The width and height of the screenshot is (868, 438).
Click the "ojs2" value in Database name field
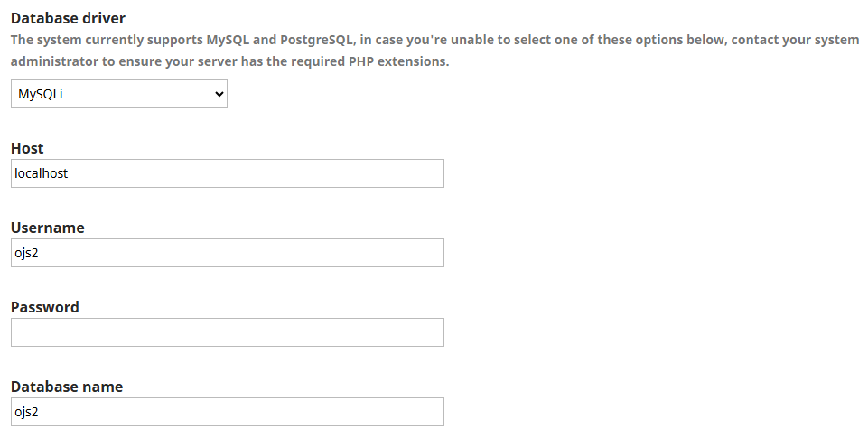(26, 412)
